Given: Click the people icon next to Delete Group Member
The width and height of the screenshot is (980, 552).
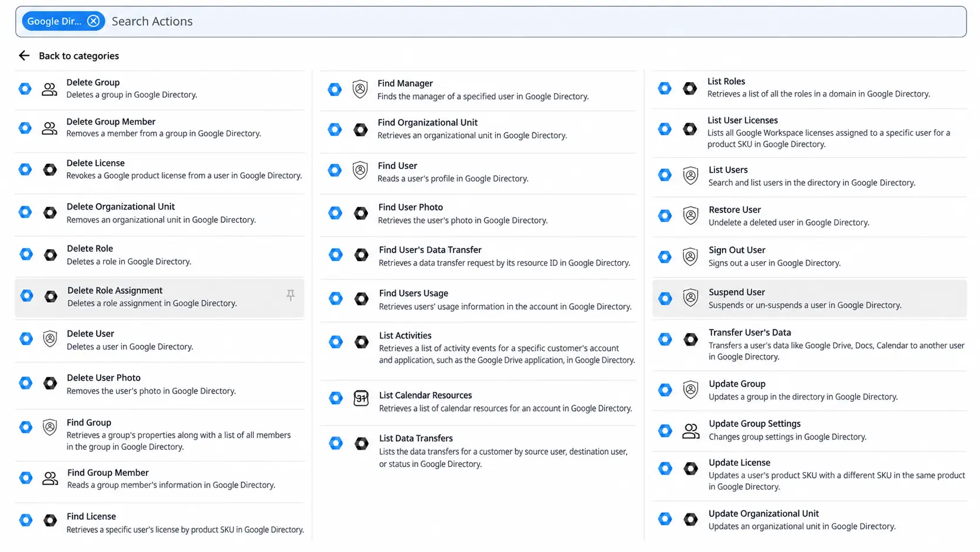Looking at the screenshot, I should [50, 128].
